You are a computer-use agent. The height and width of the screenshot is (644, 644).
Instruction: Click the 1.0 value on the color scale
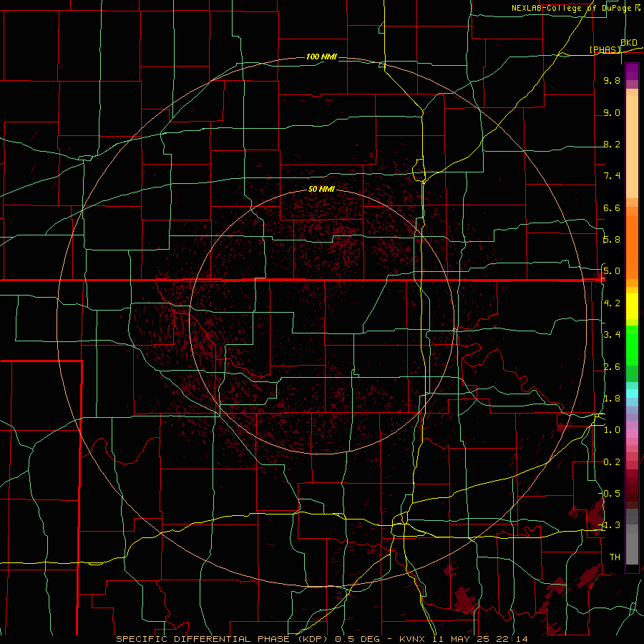(x=612, y=430)
